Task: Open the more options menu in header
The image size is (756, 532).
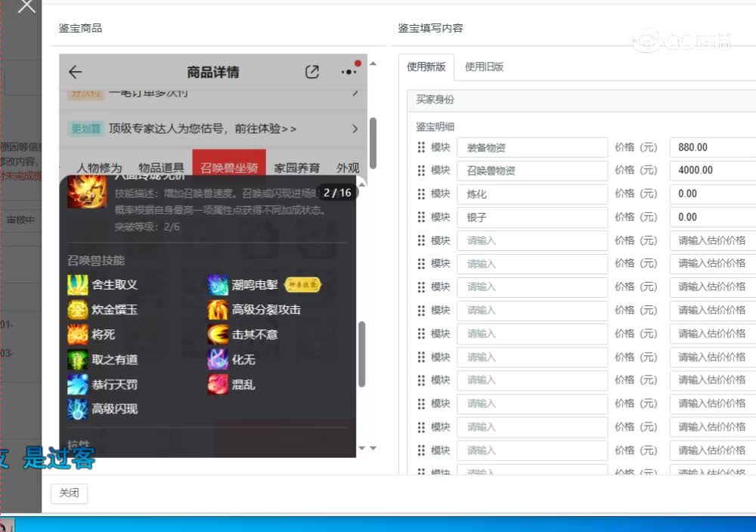Action: pos(348,71)
